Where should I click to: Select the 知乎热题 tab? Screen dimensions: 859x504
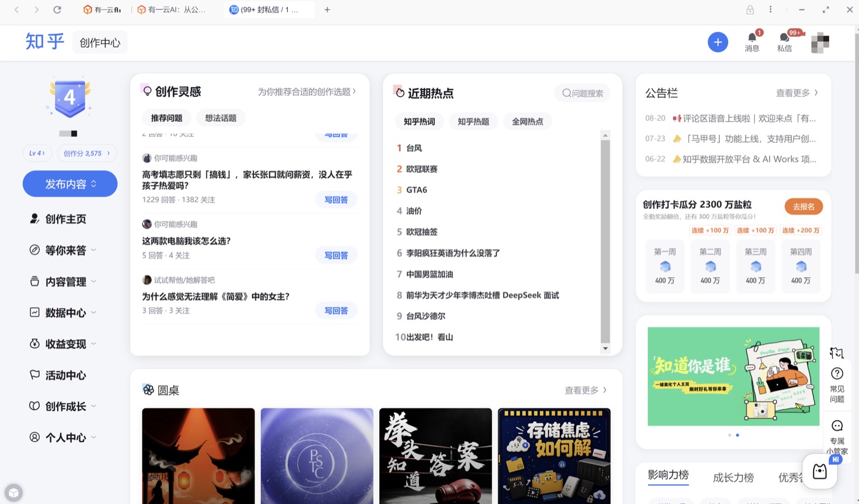click(474, 121)
